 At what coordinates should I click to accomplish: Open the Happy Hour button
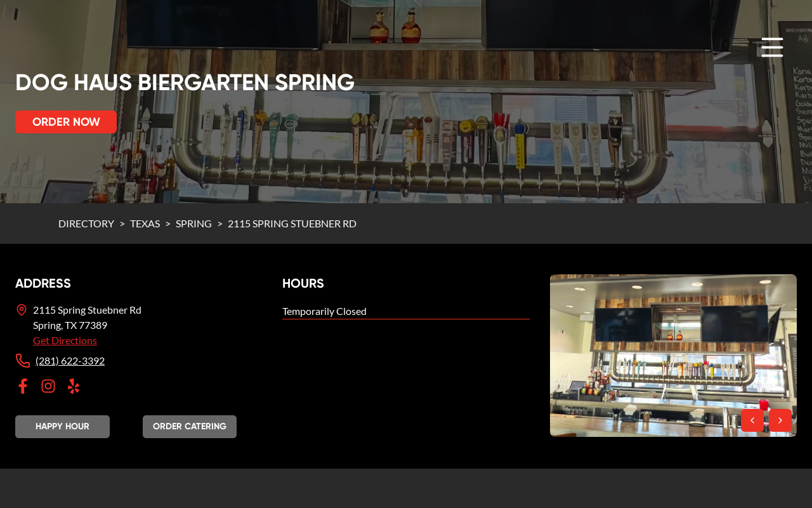pyautogui.click(x=62, y=427)
